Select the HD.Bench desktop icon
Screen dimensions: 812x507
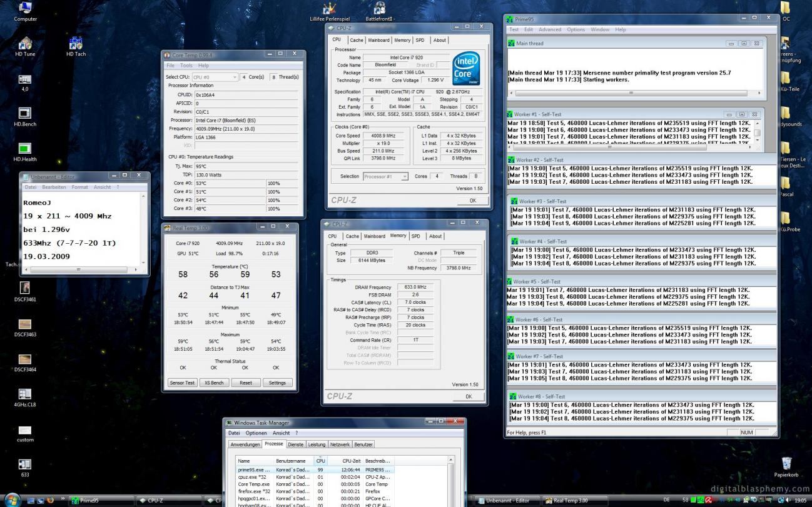point(25,117)
